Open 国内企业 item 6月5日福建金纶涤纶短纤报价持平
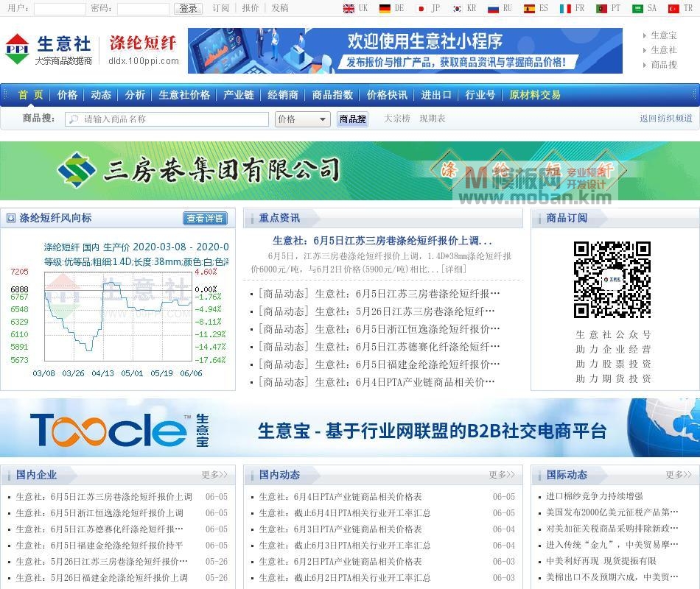Viewport: 700px width, 589px height. (99, 546)
